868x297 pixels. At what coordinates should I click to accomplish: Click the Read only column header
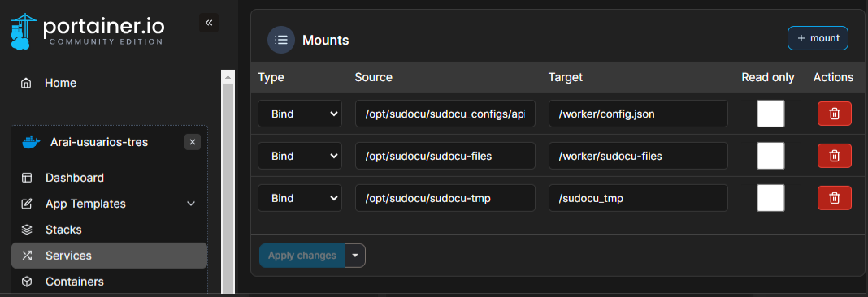tap(768, 77)
